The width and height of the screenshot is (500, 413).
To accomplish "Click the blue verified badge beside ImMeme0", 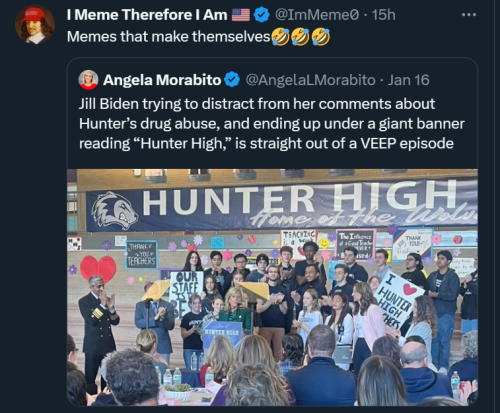I will 262,15.
